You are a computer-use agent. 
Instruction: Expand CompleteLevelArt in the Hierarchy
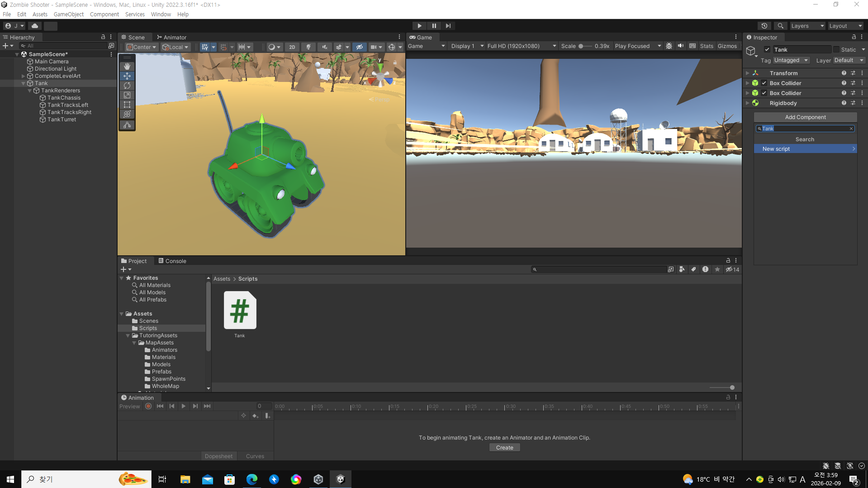pos(24,76)
